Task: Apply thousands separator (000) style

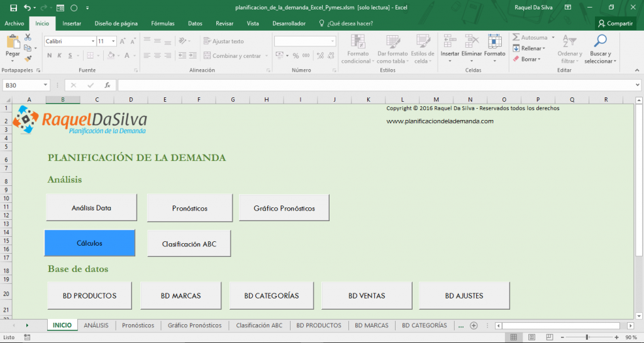Action: tap(306, 55)
